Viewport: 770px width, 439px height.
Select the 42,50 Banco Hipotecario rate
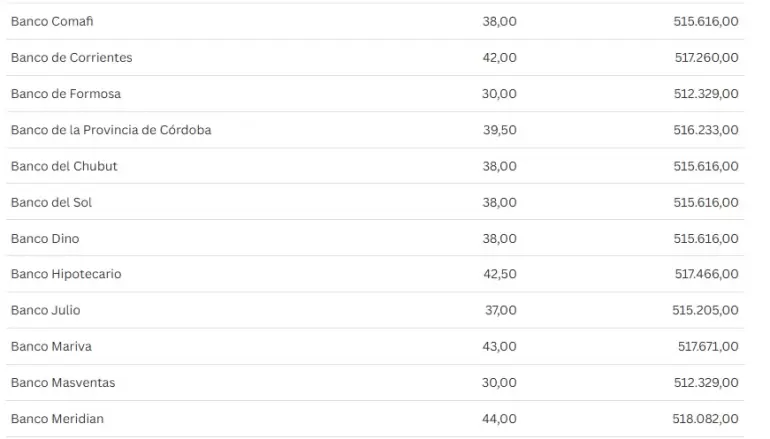(499, 274)
